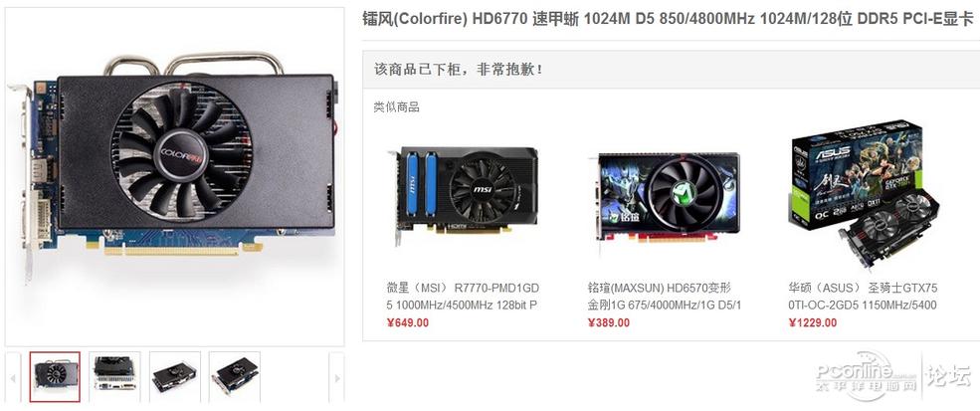Select the second thumbnail showing ports view
This screenshot has height=411, width=980.
point(114,376)
